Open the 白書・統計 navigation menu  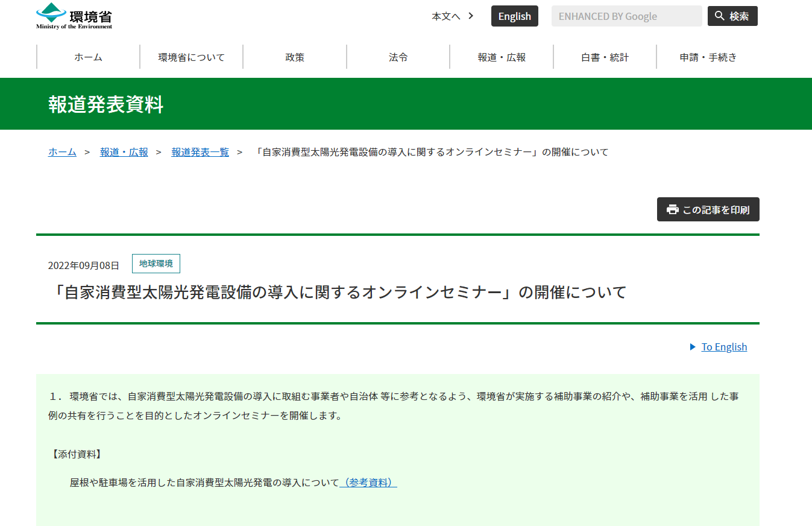pos(605,57)
